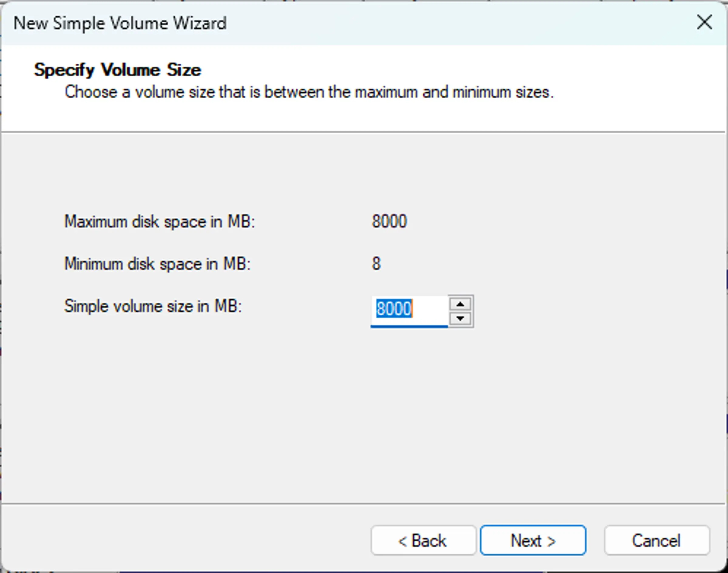The image size is (728, 573).
Task: Click the 'Simple volume size in MB:' label
Action: [153, 306]
